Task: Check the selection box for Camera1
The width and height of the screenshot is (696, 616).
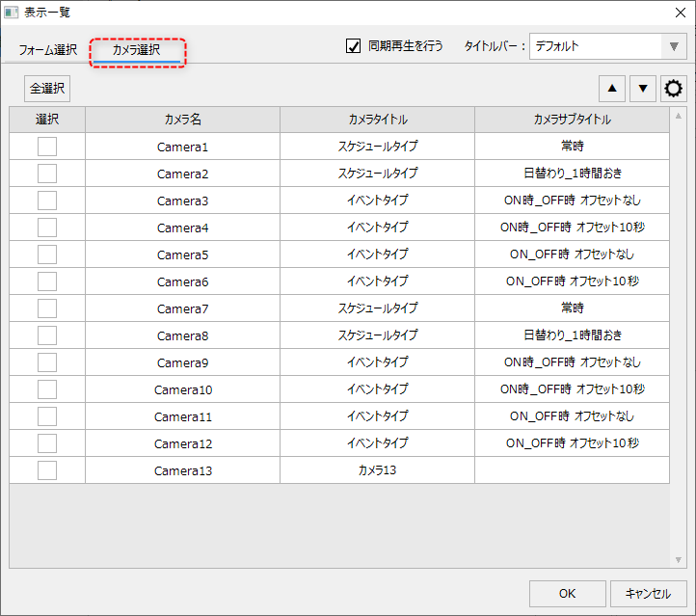Action: click(47, 147)
